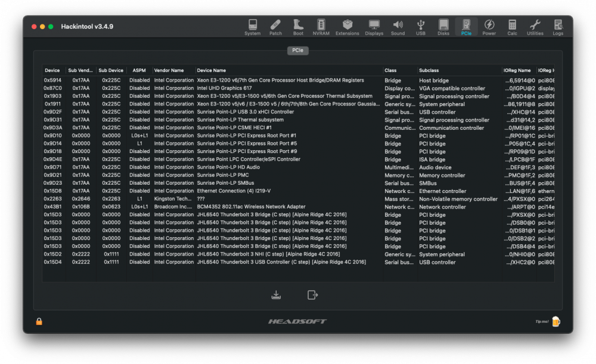The image size is (596, 364).
Task: Click the Broadcom Inc... vendor cell
Action: [x=173, y=207]
